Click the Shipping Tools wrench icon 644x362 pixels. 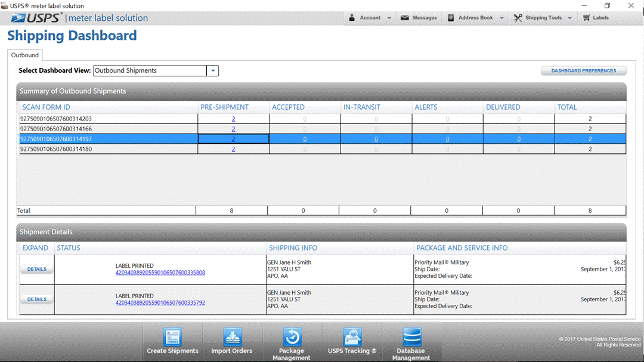[518, 18]
